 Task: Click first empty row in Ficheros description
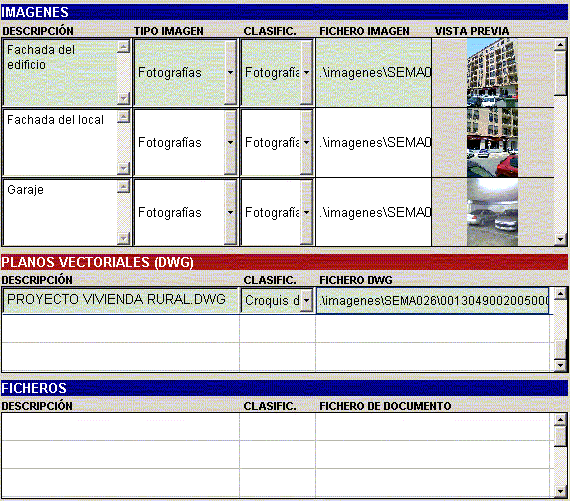click(120, 427)
